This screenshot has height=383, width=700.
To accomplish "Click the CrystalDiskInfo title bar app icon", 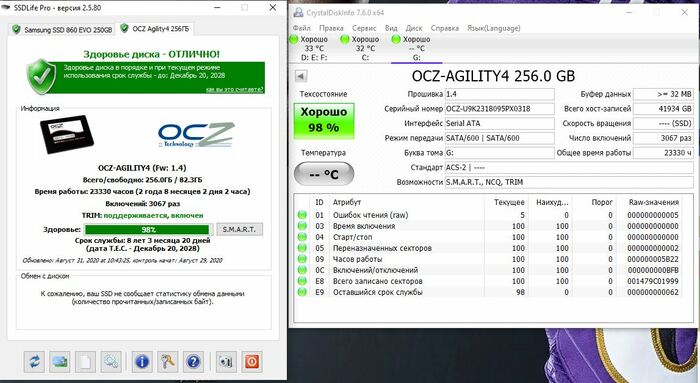I will (298, 12).
